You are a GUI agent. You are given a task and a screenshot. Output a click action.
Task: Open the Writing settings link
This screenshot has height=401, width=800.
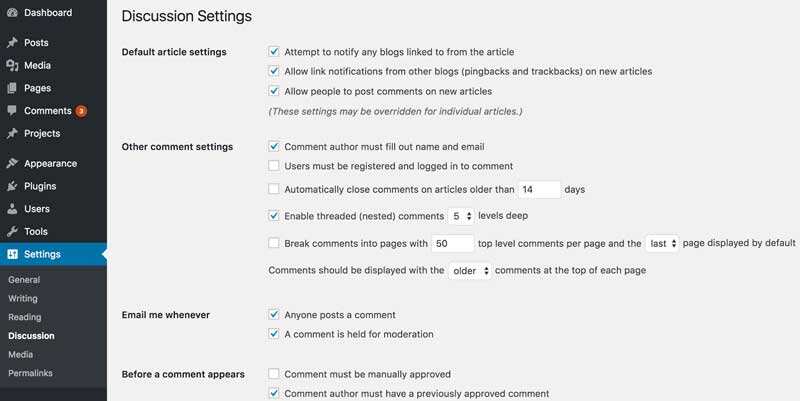tap(23, 298)
